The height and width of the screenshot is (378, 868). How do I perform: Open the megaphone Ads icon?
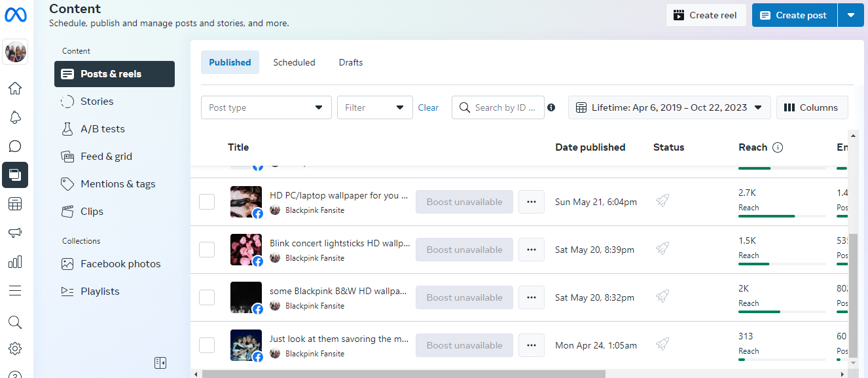tap(15, 233)
